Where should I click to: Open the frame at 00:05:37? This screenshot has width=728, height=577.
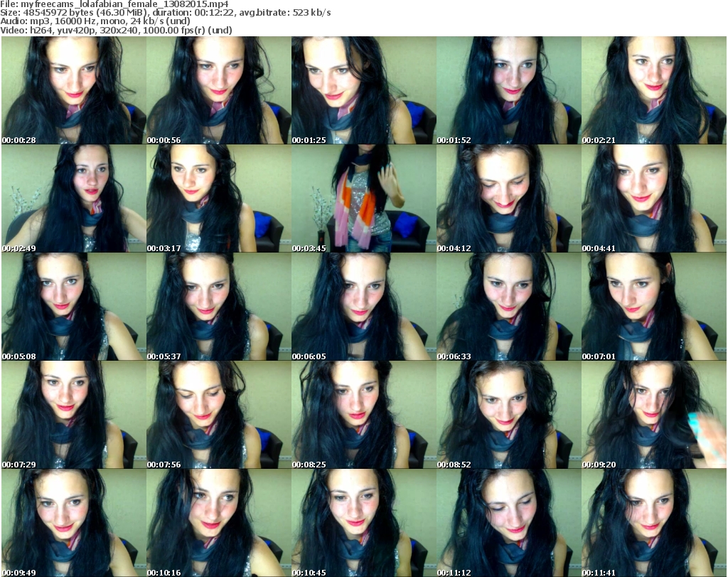(x=219, y=307)
